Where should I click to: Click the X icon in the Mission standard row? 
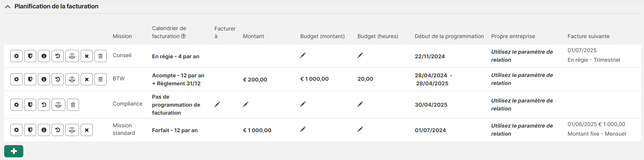click(x=87, y=130)
